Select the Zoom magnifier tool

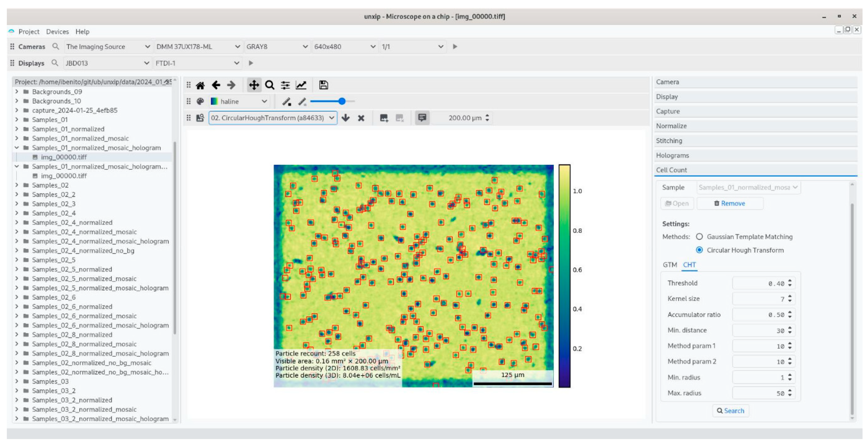(x=270, y=85)
